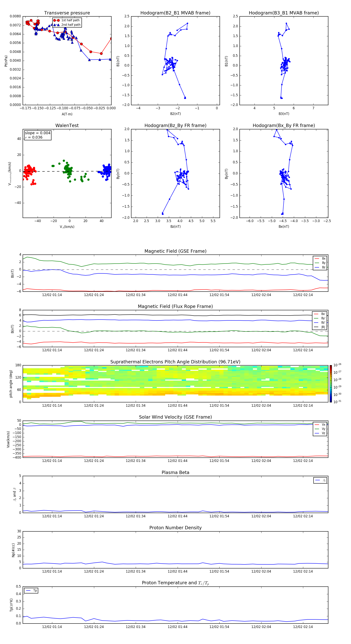Viewport: 351px width, 644px height.
Task: Select the Vy legend entry
Action: click(320, 429)
